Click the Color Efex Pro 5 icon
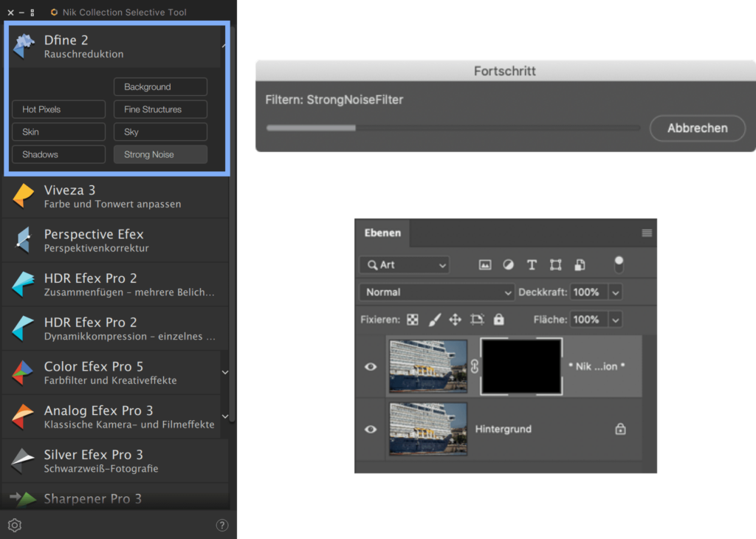The width and height of the screenshot is (756, 539). [23, 373]
